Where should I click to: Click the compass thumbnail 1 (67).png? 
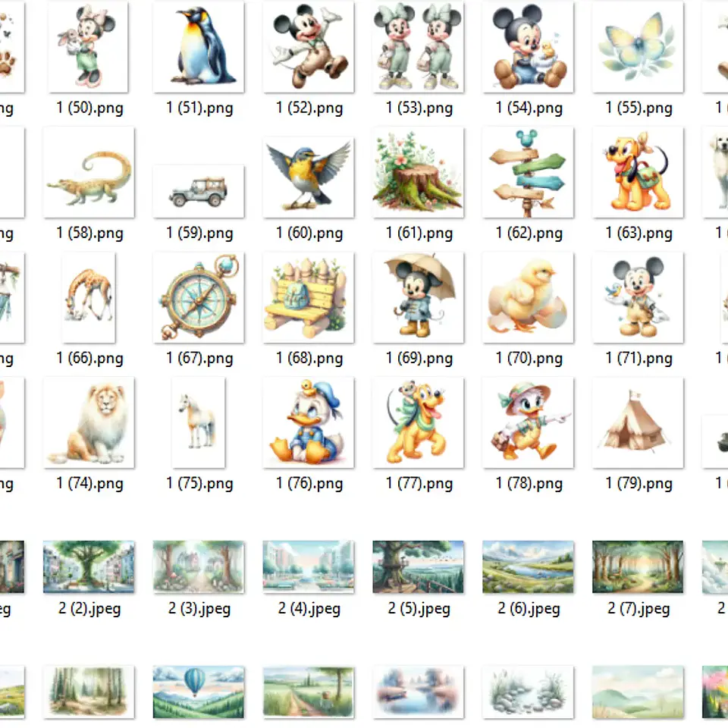[x=198, y=297]
